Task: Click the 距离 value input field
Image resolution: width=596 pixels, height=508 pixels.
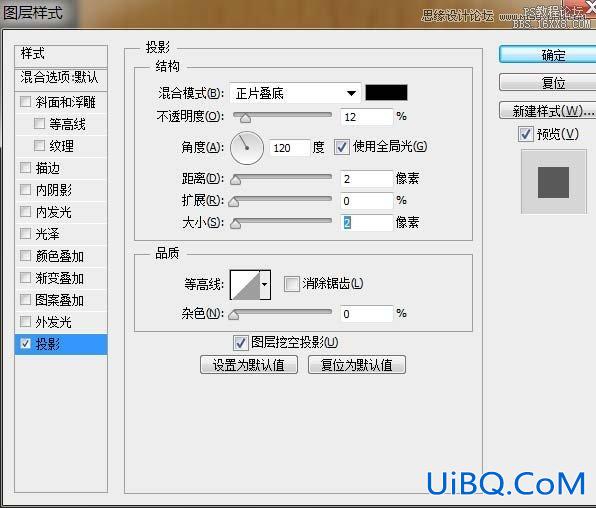Action: tap(366, 179)
